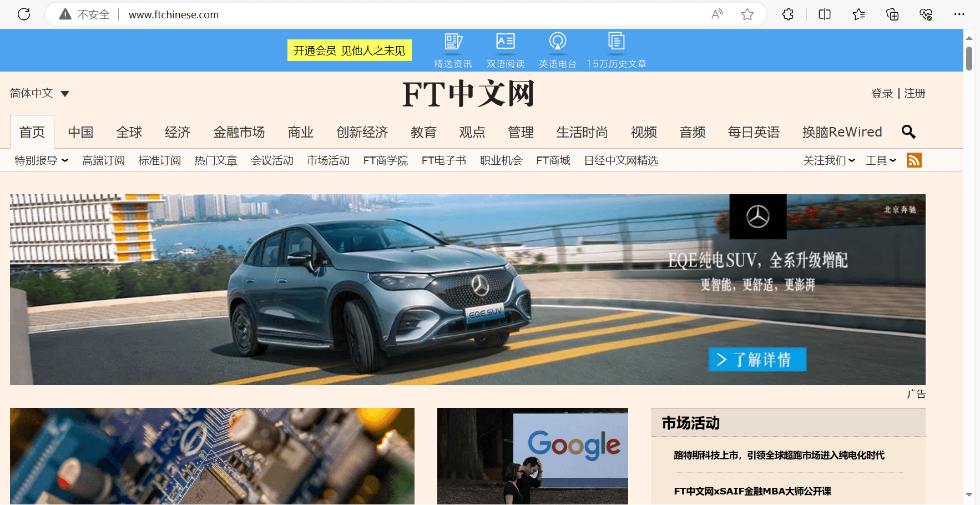The height and width of the screenshot is (505, 980).
Task: Open the 教育 section
Action: 423,132
